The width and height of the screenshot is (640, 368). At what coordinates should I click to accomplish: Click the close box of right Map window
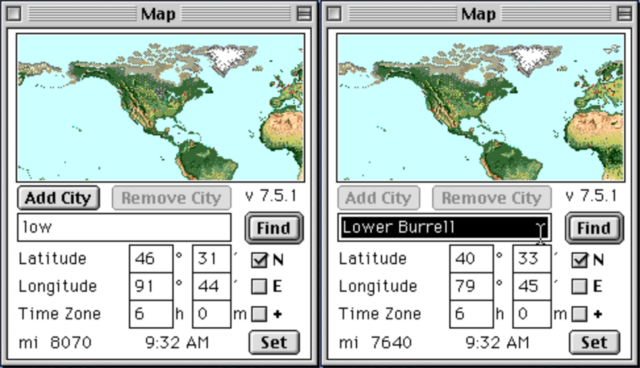point(334,13)
